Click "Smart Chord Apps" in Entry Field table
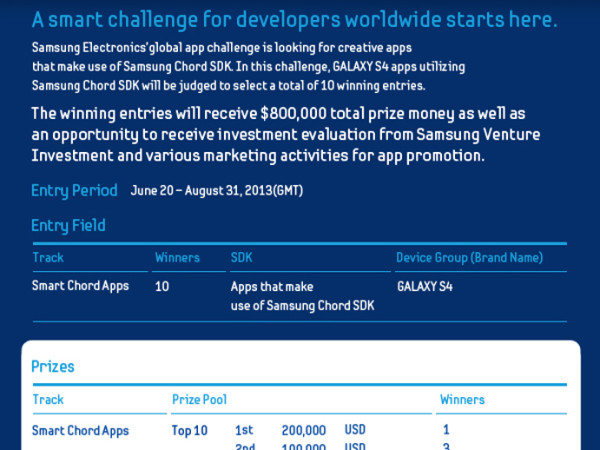This screenshot has height=450, width=600. [80, 286]
